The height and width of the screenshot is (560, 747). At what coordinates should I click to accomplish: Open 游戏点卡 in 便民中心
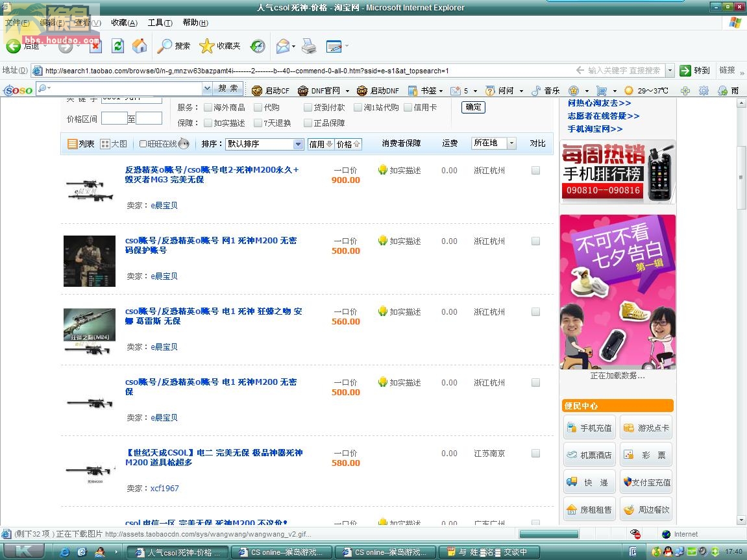(646, 428)
